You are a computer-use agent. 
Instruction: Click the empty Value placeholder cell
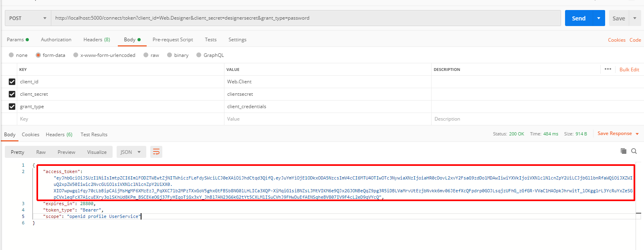point(328,119)
